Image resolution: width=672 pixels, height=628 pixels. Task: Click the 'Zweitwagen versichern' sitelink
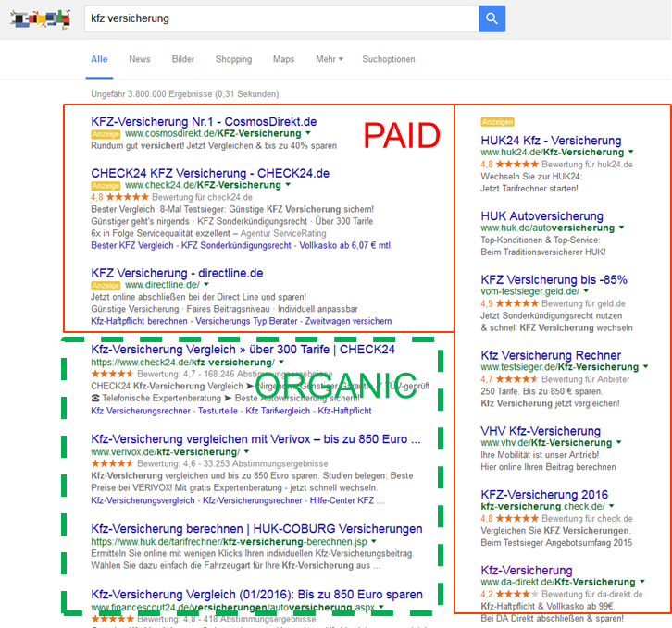click(x=348, y=321)
